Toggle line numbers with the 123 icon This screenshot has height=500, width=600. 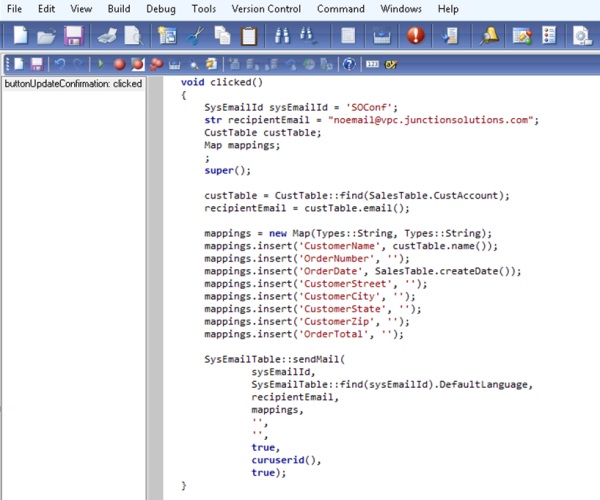[373, 64]
